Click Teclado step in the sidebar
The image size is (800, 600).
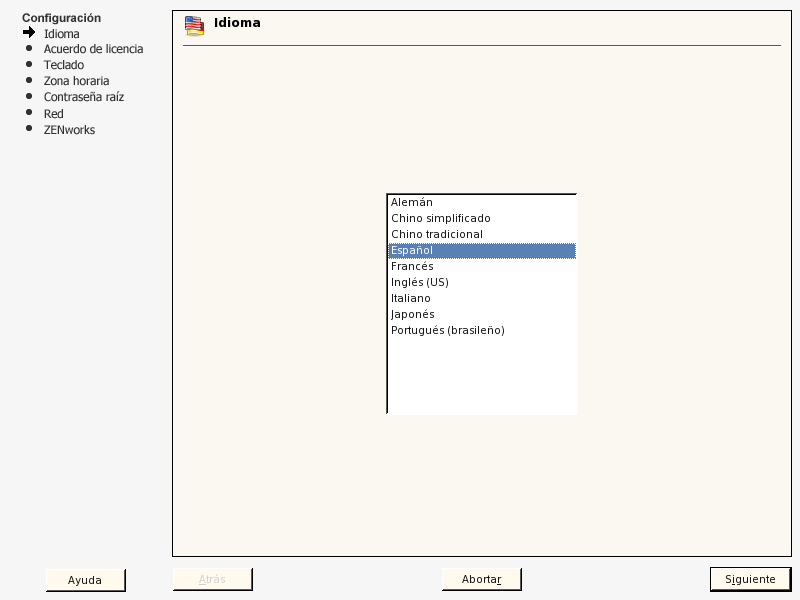point(64,65)
